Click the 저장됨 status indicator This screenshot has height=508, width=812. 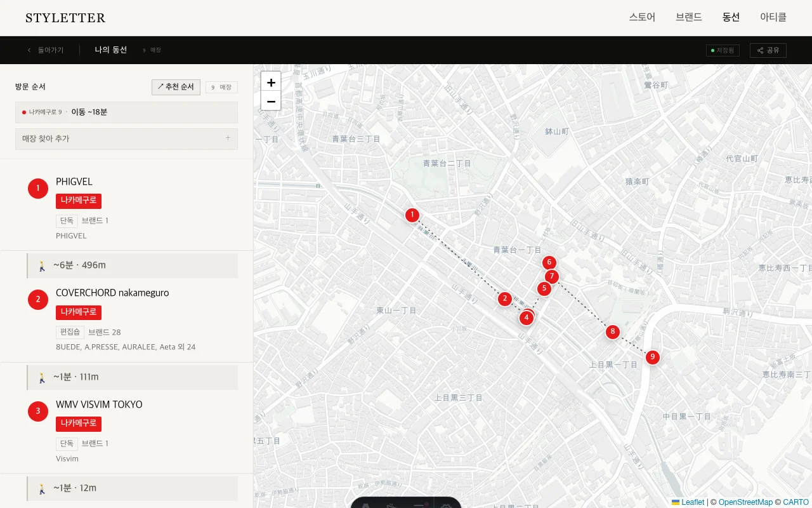point(723,50)
